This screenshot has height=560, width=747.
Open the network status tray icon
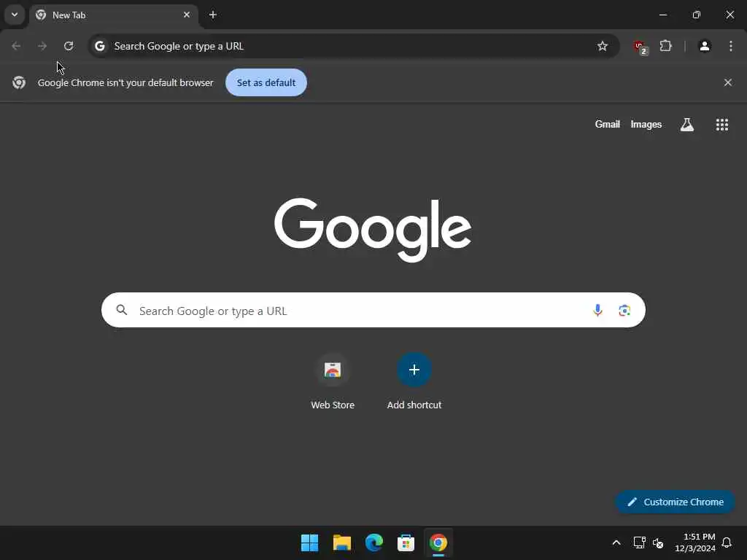pyautogui.click(x=639, y=542)
